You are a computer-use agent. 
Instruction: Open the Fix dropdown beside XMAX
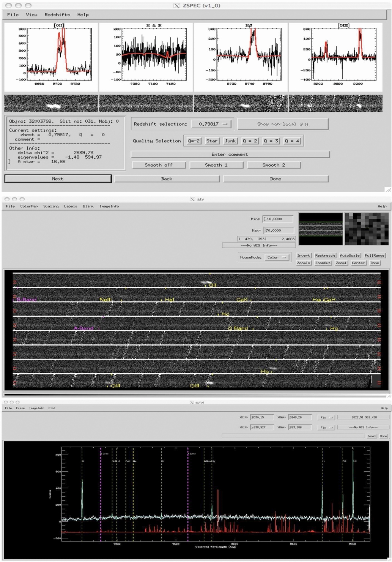click(x=326, y=417)
